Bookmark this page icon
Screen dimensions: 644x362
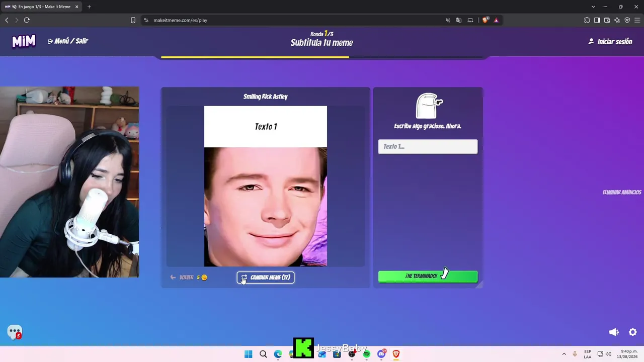click(x=133, y=20)
